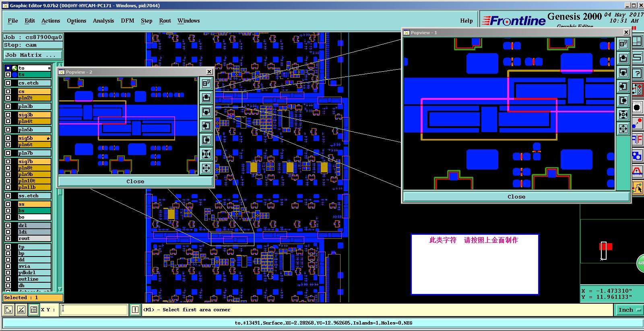
Task: Click zoom-in arrows icon in Popview 1
Action: (623, 114)
